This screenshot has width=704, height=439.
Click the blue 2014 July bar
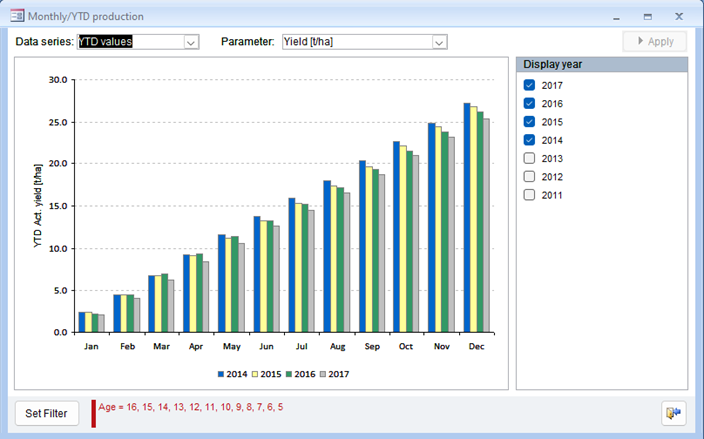[292, 265]
